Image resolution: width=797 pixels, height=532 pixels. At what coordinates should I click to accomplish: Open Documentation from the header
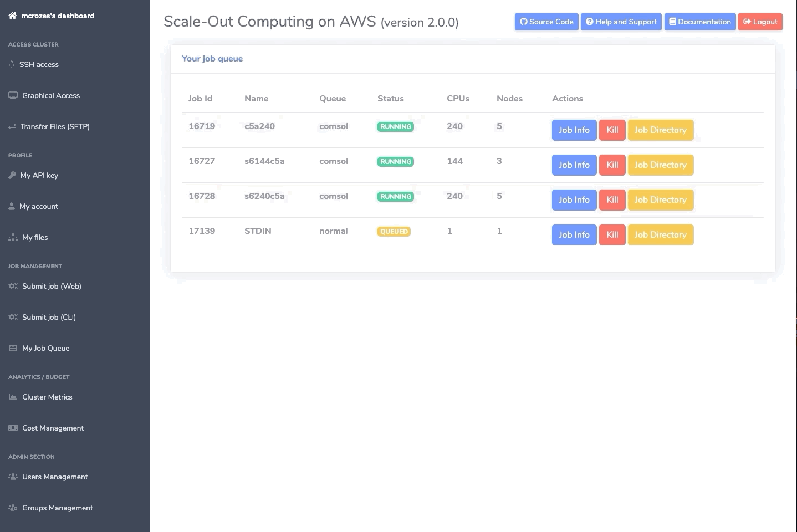(x=699, y=22)
